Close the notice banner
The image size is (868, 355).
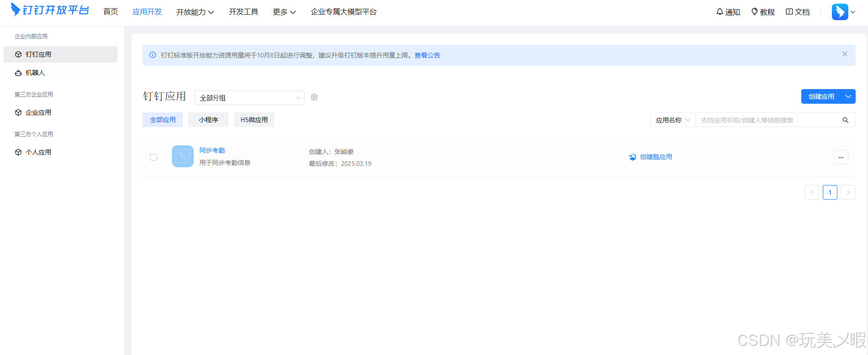tap(845, 54)
